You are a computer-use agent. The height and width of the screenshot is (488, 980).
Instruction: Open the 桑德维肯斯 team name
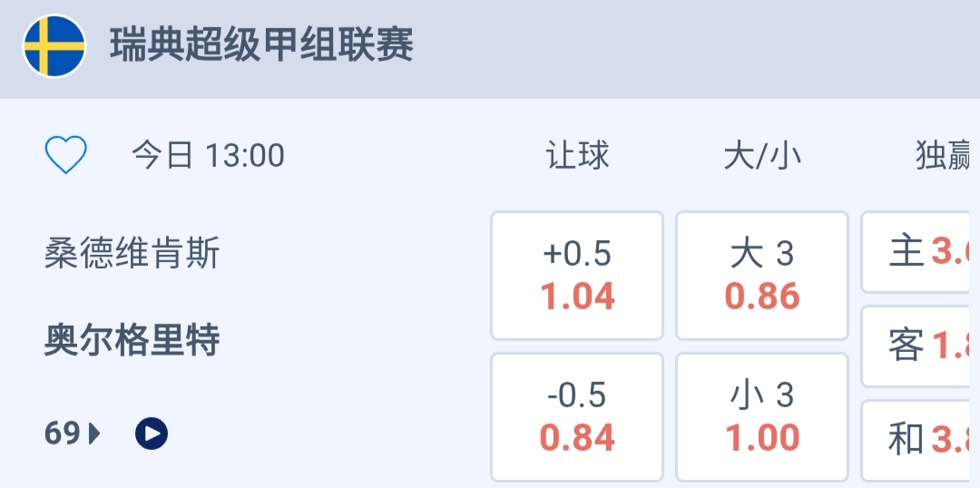click(132, 254)
